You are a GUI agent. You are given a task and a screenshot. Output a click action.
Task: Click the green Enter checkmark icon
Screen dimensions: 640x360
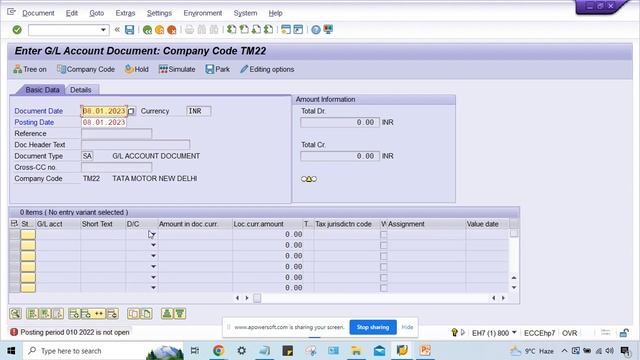[17, 30]
